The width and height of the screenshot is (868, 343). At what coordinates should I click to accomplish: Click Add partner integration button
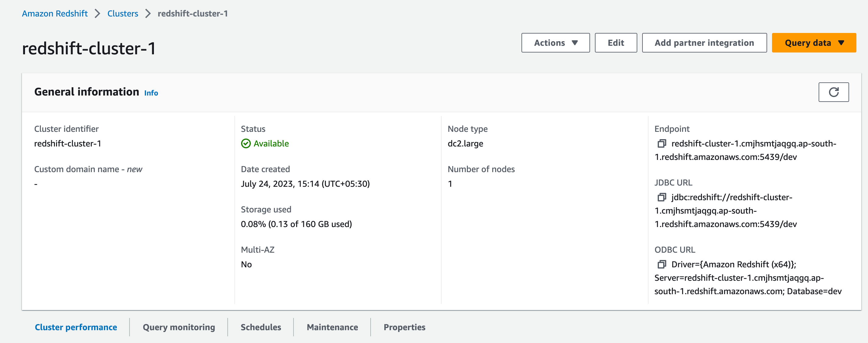coord(704,43)
